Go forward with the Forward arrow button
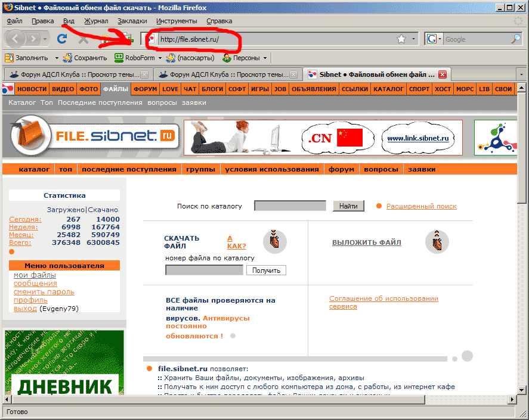This screenshot has width=529, height=420. coord(33,39)
